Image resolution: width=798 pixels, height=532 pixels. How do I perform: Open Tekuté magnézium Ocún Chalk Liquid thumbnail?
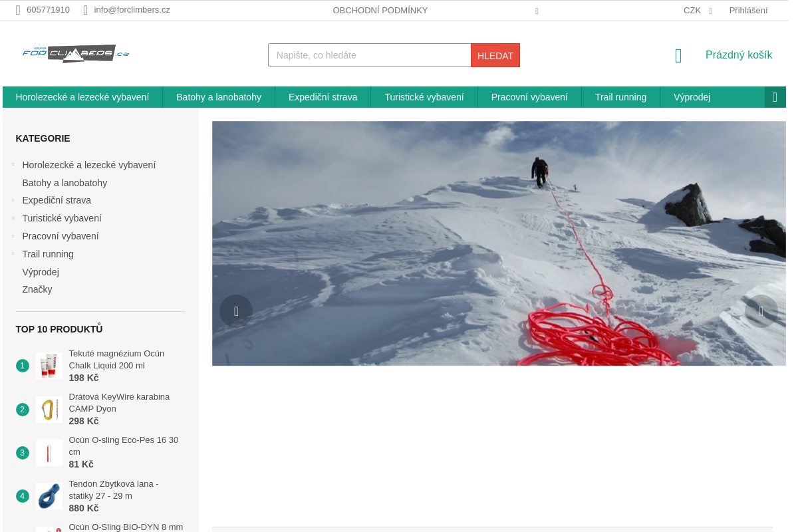click(x=49, y=366)
